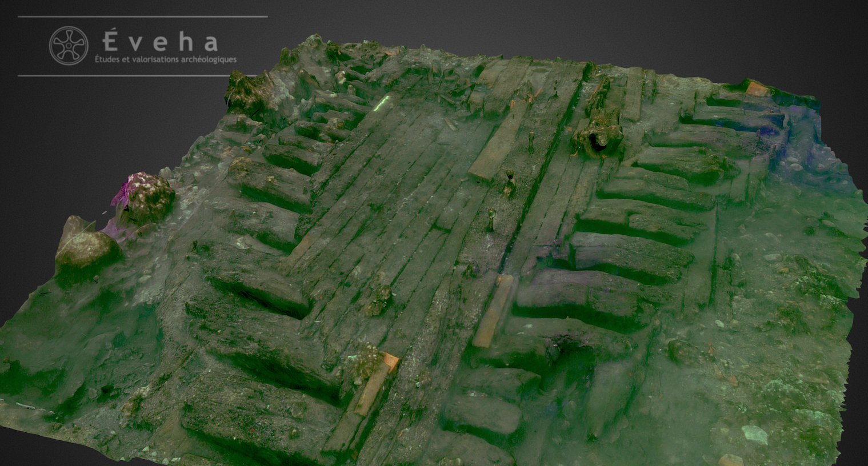Select the mossy clump at model's top-left corner
This screenshot has height=466, width=868.
pos(247,91)
